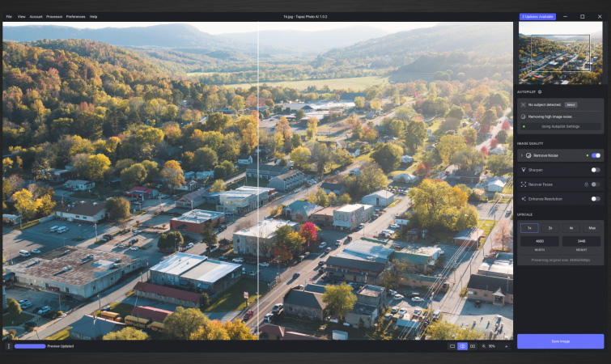Open the three-dot menu in bottom-left corner
This screenshot has height=364, width=611.
click(9, 346)
